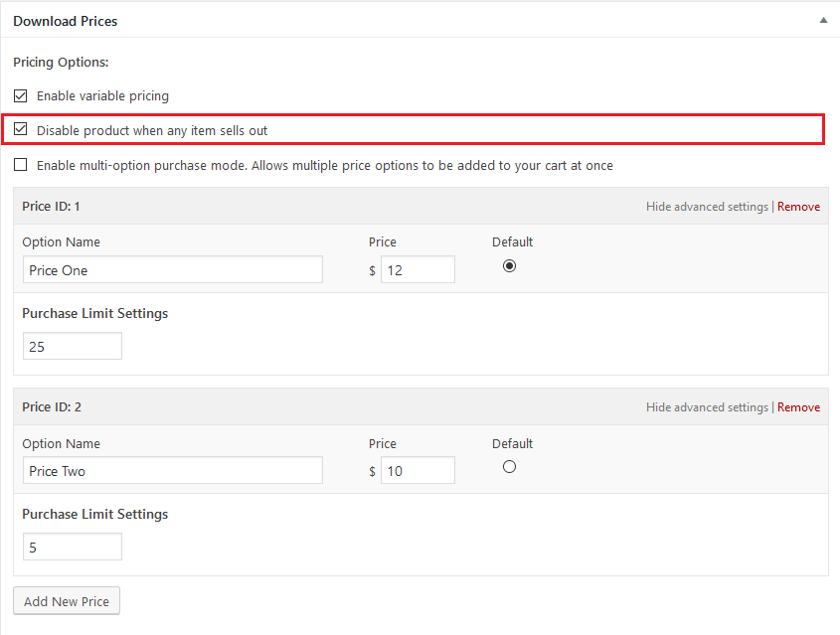
Task: Click purchase limit field showing 25
Action: [x=72, y=346]
